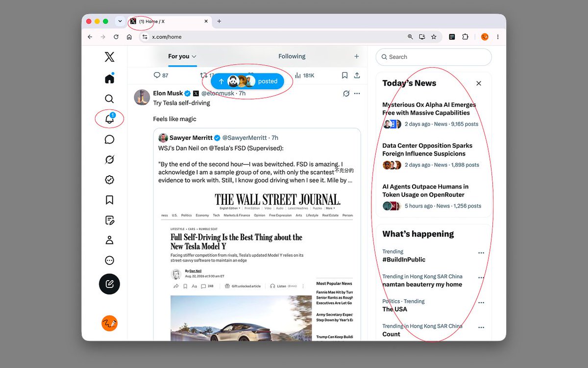Screen dimensions: 588x368
Task: Open Profile person icon in sidebar
Action: pyautogui.click(x=109, y=240)
